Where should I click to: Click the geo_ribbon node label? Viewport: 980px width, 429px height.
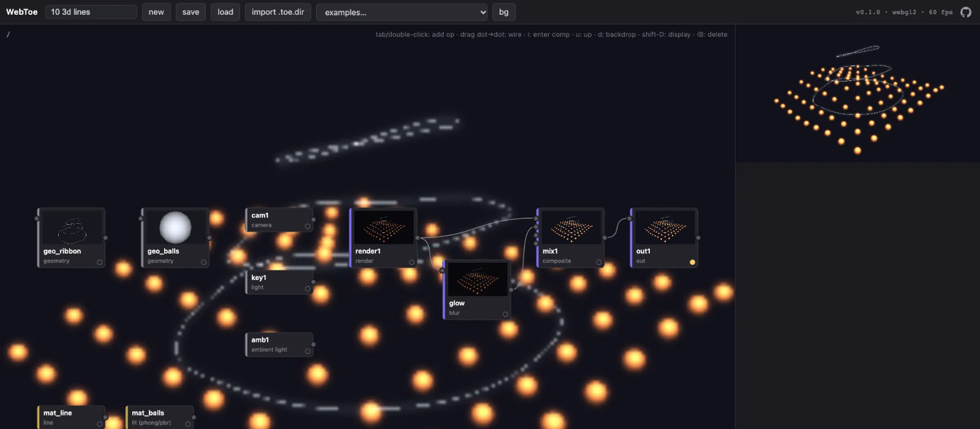click(x=62, y=251)
